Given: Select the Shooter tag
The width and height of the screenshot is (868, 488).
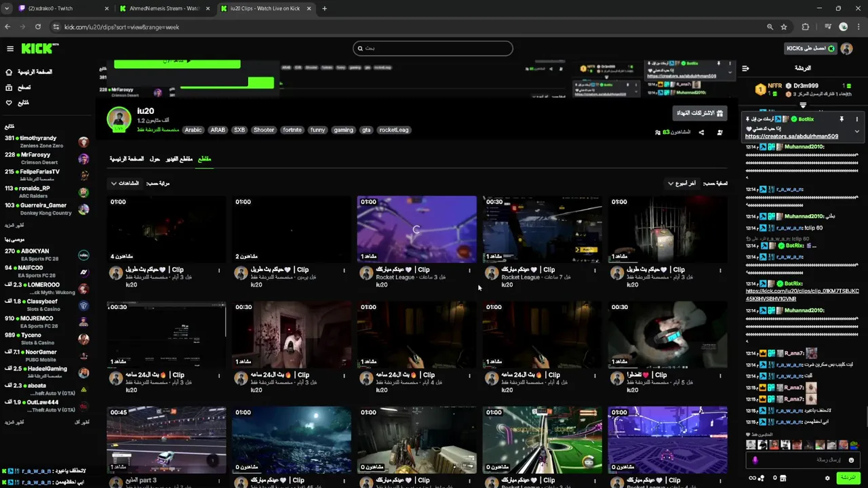Looking at the screenshot, I should 264,130.
